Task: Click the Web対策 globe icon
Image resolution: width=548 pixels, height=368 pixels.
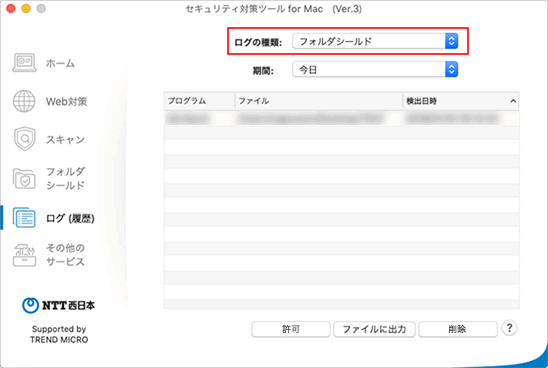Action: click(x=24, y=101)
